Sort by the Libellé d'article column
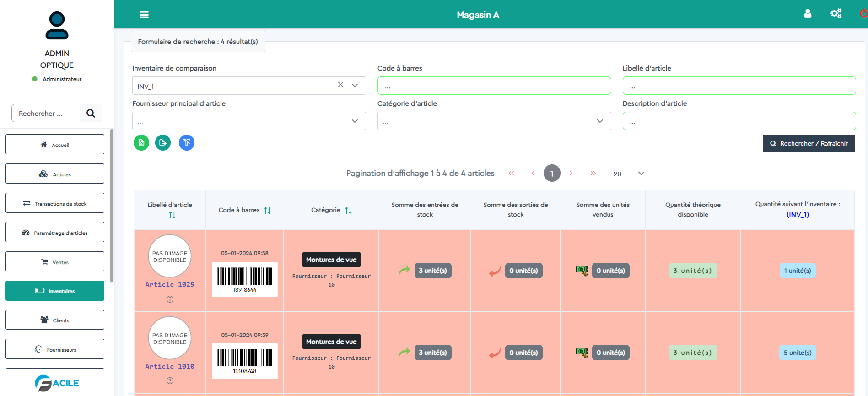868x396 pixels. coord(172,215)
